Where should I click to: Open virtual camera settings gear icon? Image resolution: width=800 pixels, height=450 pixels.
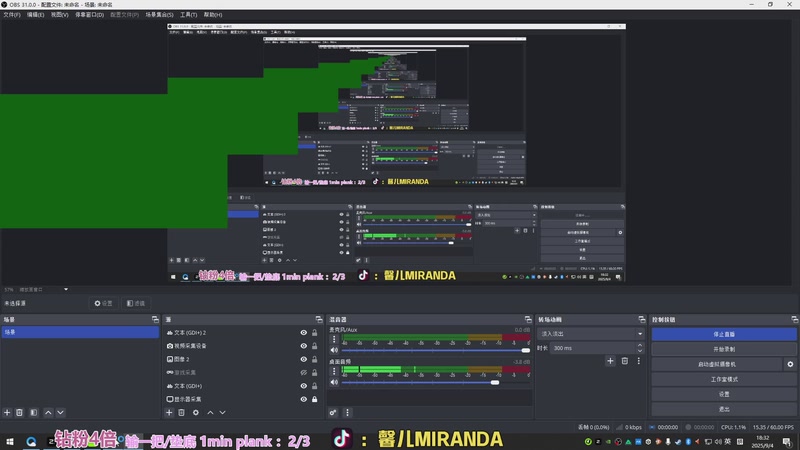pyautogui.click(x=790, y=364)
